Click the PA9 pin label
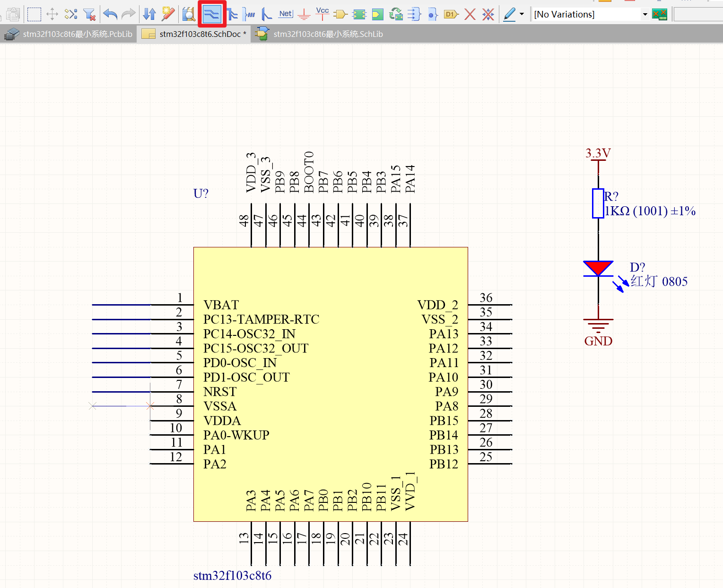The height and width of the screenshot is (588, 723). pyautogui.click(x=446, y=392)
